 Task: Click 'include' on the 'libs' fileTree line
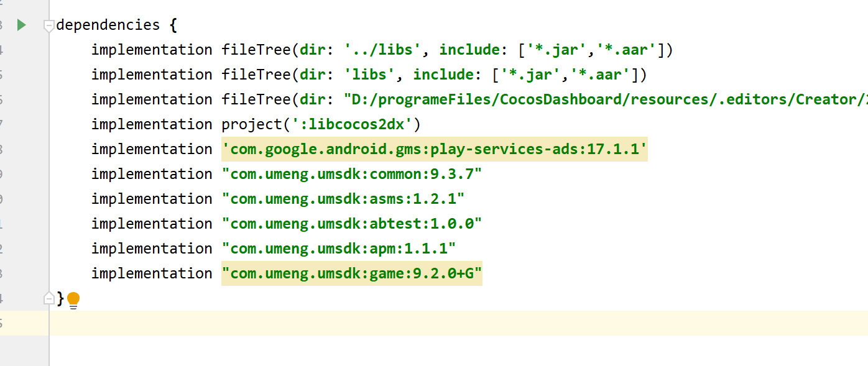[443, 75]
